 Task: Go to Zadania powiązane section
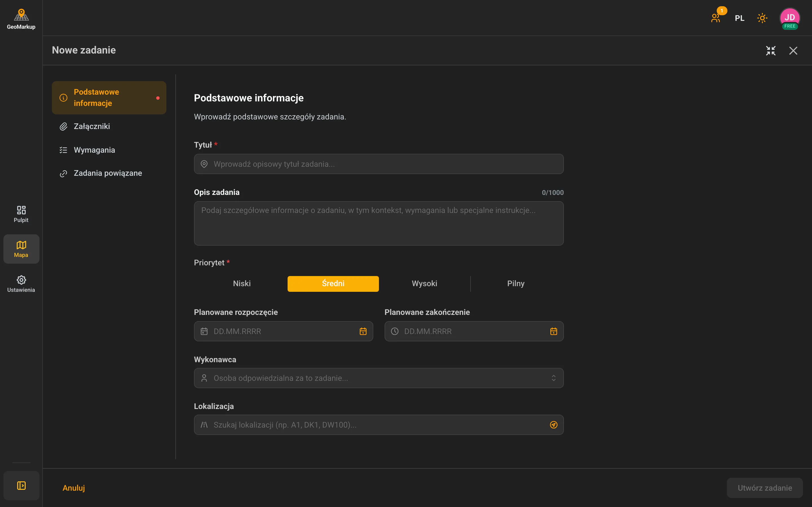(109, 173)
